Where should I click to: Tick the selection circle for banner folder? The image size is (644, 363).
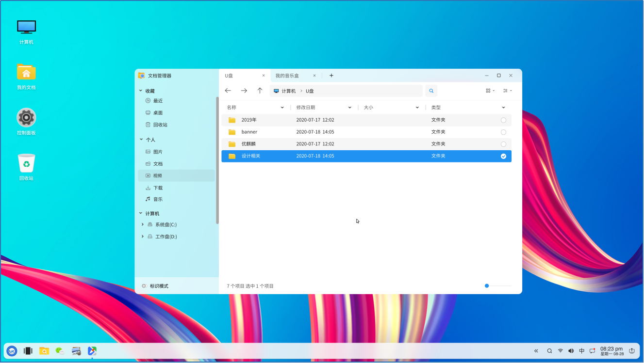click(x=503, y=132)
